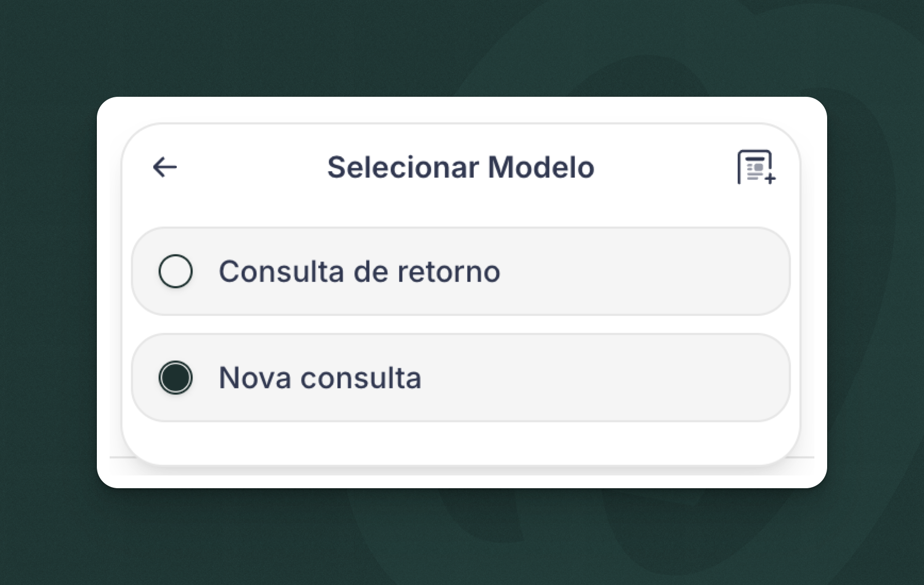924x585 pixels.
Task: Return to previous screen using arrow icon
Action: point(164,167)
